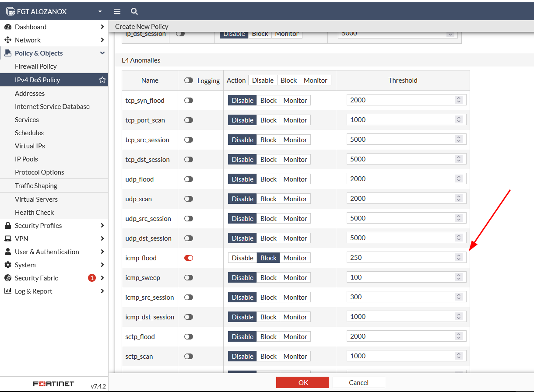The image size is (534, 392).
Task: Toggle the Logging switch in table header
Action: (189, 80)
